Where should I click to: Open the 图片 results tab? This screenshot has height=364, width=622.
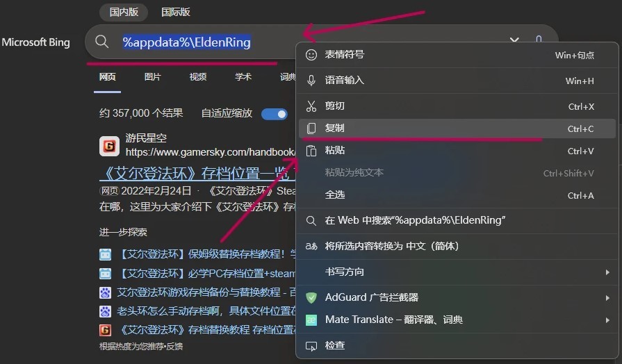(153, 77)
